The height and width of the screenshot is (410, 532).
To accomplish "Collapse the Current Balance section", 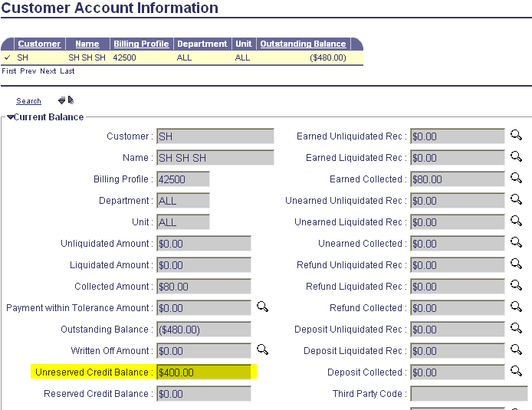I will click(10, 117).
